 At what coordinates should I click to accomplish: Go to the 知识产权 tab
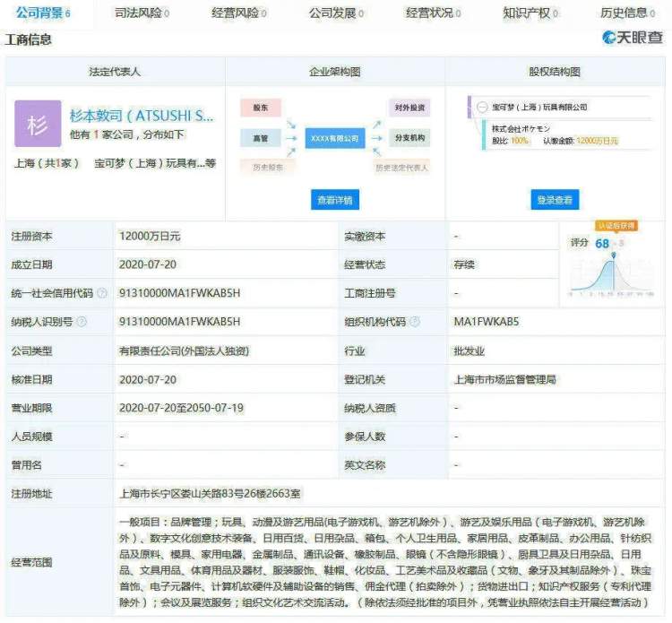(530, 13)
